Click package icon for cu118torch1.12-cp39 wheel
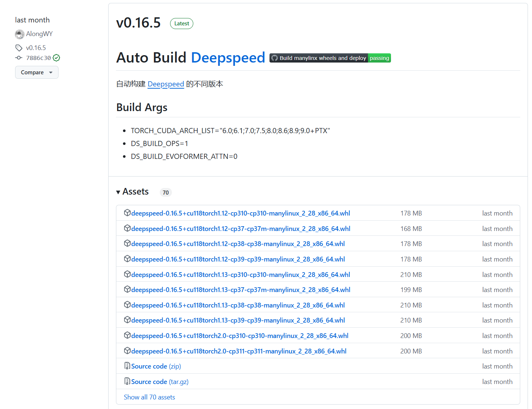This screenshot has width=532, height=409. tap(127, 259)
